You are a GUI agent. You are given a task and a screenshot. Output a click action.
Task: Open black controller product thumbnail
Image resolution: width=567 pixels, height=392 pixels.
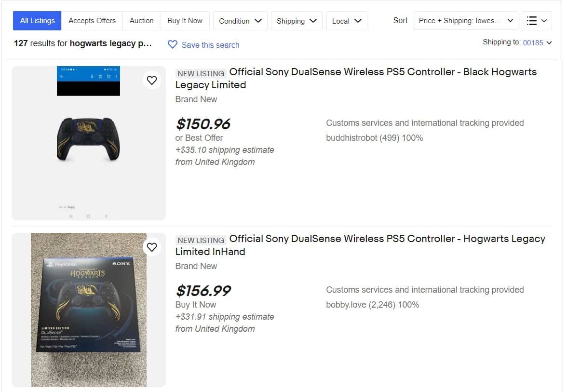click(x=89, y=139)
